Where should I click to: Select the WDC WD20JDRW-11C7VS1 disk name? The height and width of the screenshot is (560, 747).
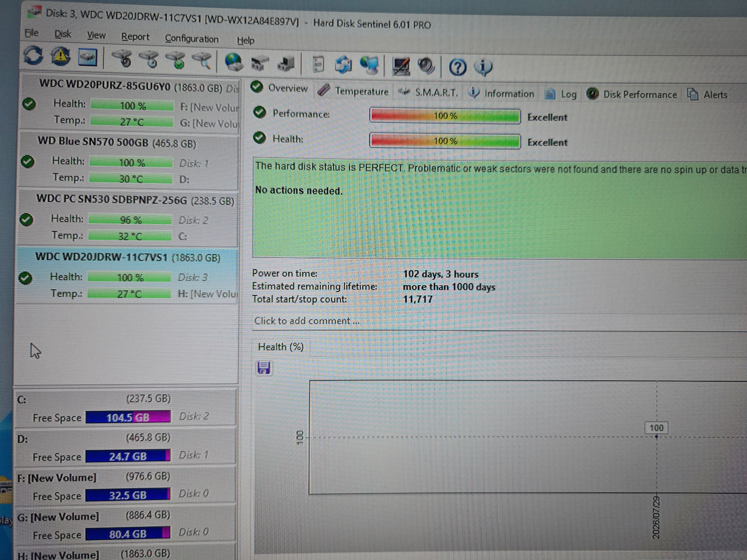(101, 257)
